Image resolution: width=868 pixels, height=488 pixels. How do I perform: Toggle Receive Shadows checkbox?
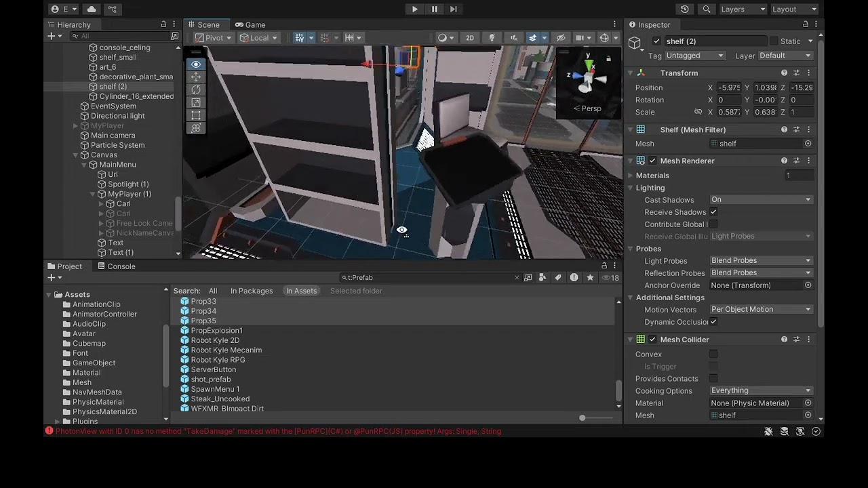point(713,212)
